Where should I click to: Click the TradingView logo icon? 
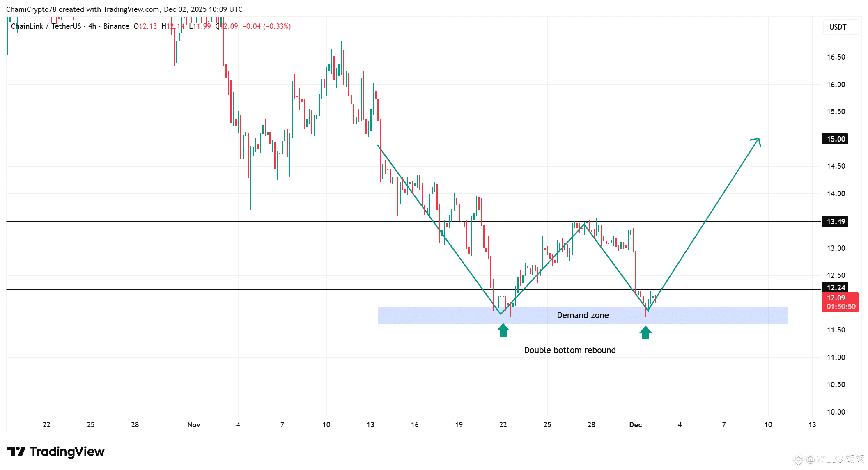[x=16, y=452]
